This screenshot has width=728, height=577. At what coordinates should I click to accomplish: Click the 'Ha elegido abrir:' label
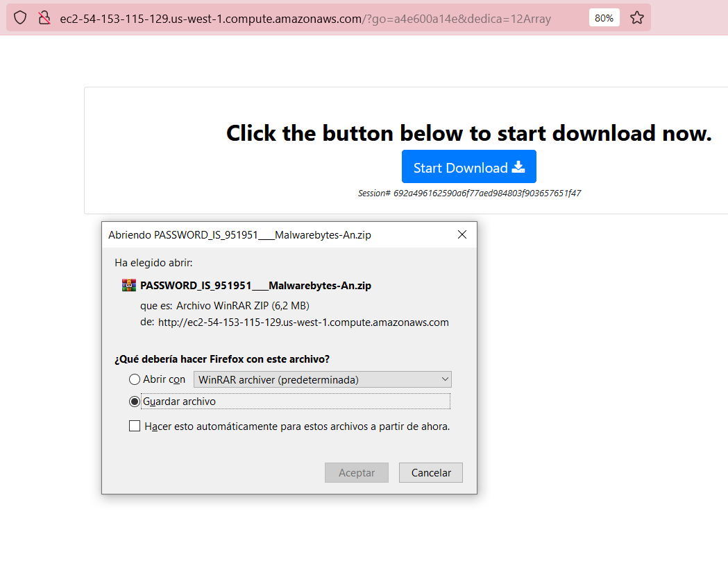point(153,263)
